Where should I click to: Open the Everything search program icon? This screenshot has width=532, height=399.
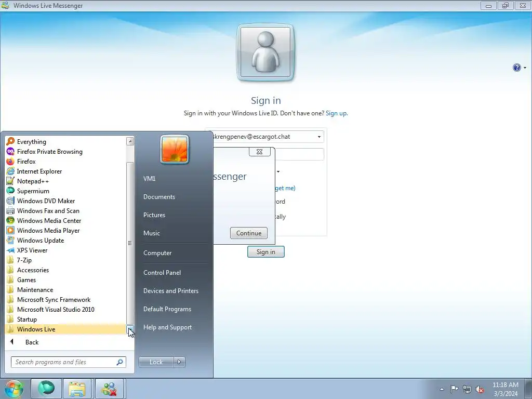10,141
